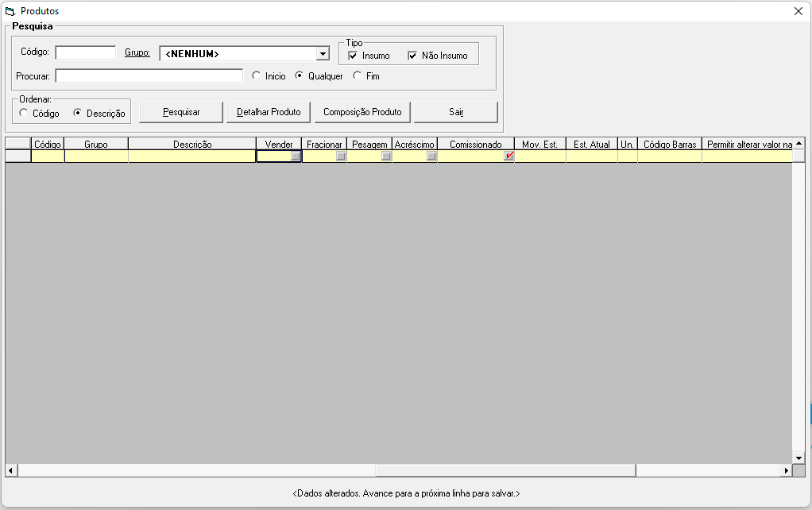This screenshot has height=510, width=812.
Task: Click the Grupo underlined label
Action: pos(137,52)
